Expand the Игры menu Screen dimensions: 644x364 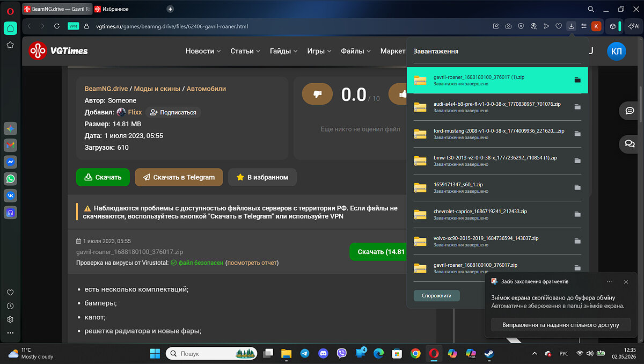pyautogui.click(x=319, y=51)
